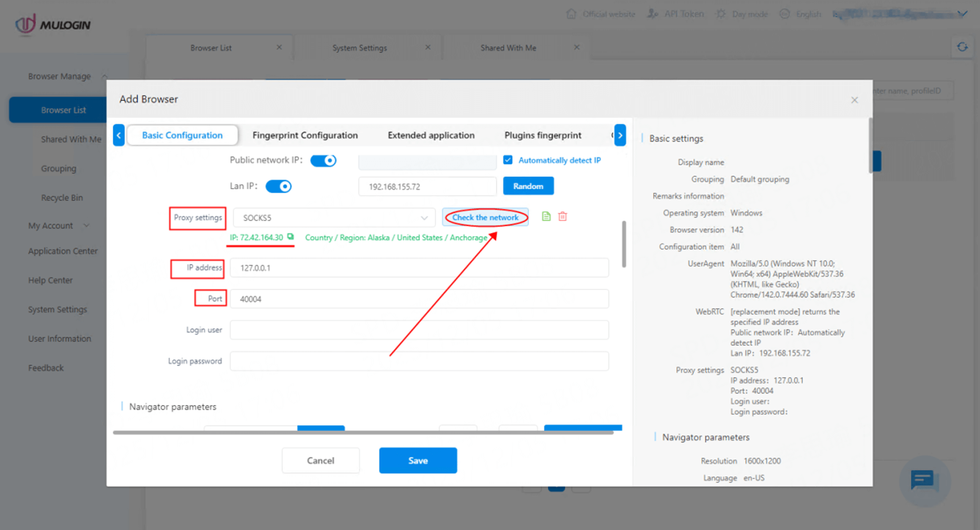980x530 pixels.
Task: Delete proxy settings using the red trash icon
Action: 562,216
